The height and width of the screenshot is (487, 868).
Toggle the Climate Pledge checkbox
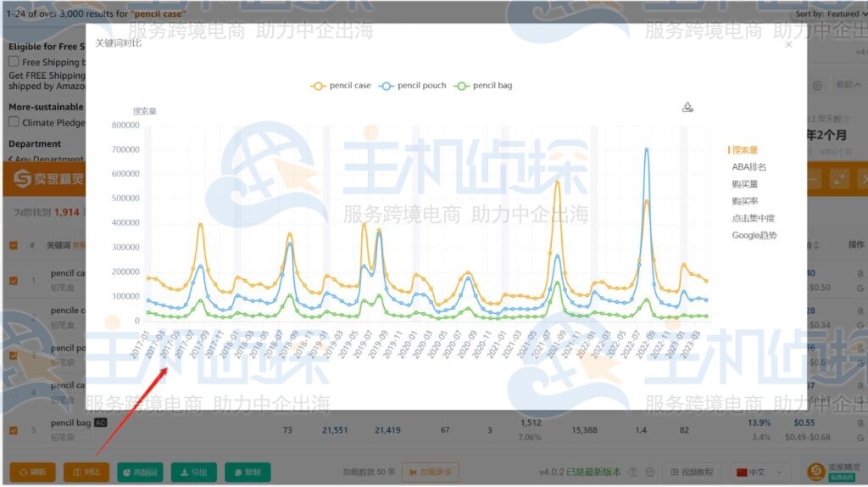14,122
